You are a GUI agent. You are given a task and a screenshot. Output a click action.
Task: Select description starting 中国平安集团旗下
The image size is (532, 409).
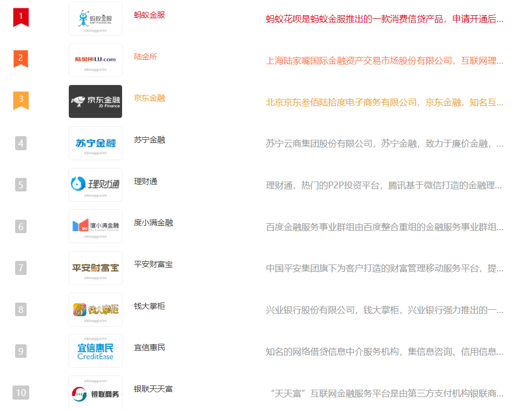pyautogui.click(x=384, y=269)
